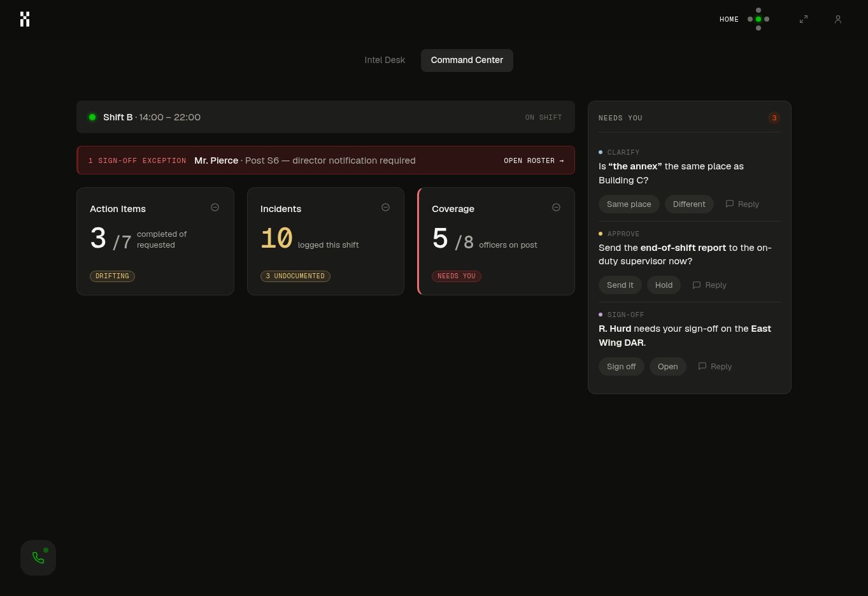
Task: Open the HOME navigation dots widget
Action: point(758,19)
